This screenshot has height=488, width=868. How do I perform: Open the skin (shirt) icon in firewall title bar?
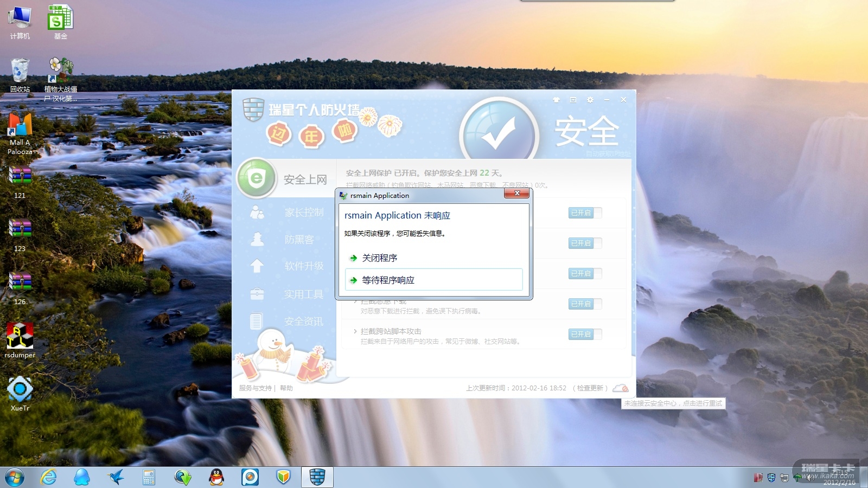tap(556, 100)
